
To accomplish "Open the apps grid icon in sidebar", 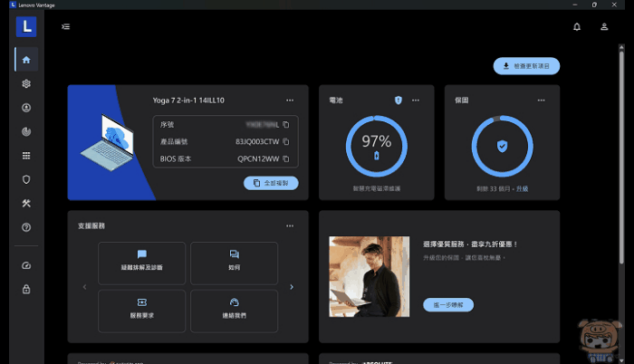I will click(x=26, y=156).
